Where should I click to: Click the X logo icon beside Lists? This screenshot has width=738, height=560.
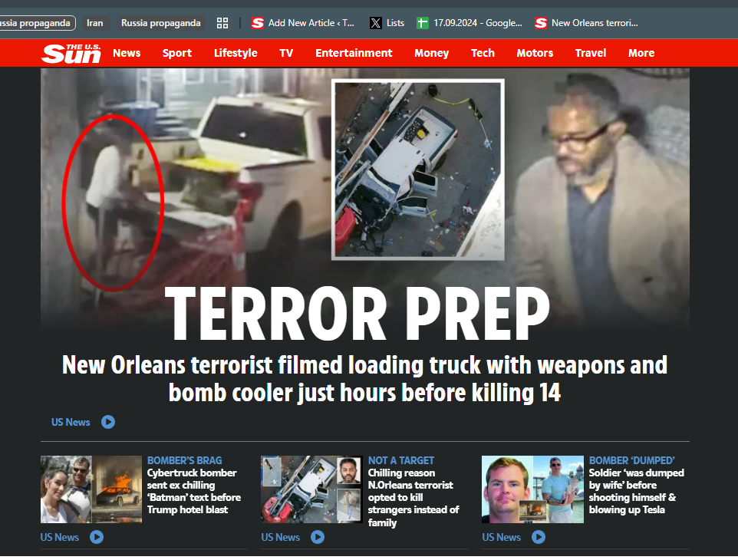[x=376, y=23]
